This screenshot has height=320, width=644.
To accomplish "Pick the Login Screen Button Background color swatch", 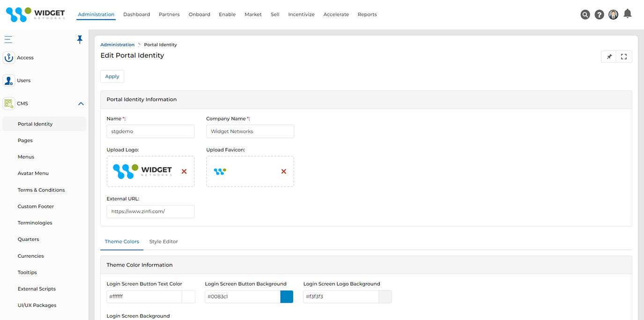I will [x=286, y=297].
